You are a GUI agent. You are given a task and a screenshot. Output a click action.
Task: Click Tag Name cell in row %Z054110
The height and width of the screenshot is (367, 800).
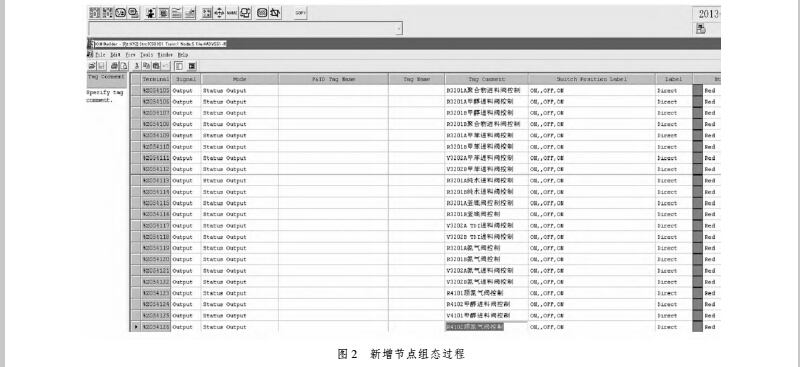coord(417,147)
